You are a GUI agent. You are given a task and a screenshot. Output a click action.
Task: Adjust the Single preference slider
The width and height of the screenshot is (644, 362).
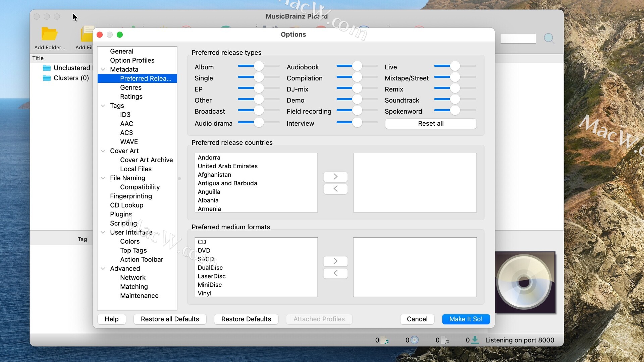tap(259, 77)
